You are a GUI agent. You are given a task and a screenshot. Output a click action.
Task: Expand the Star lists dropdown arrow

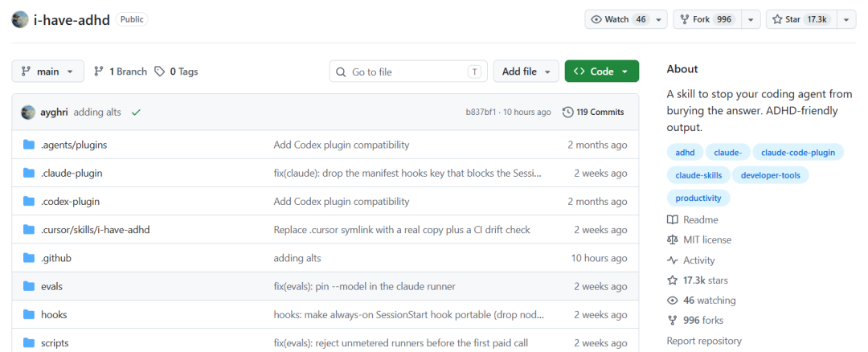[x=846, y=19]
